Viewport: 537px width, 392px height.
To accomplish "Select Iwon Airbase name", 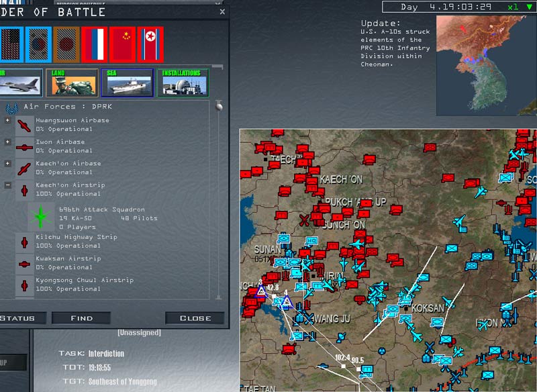I will [x=60, y=142].
